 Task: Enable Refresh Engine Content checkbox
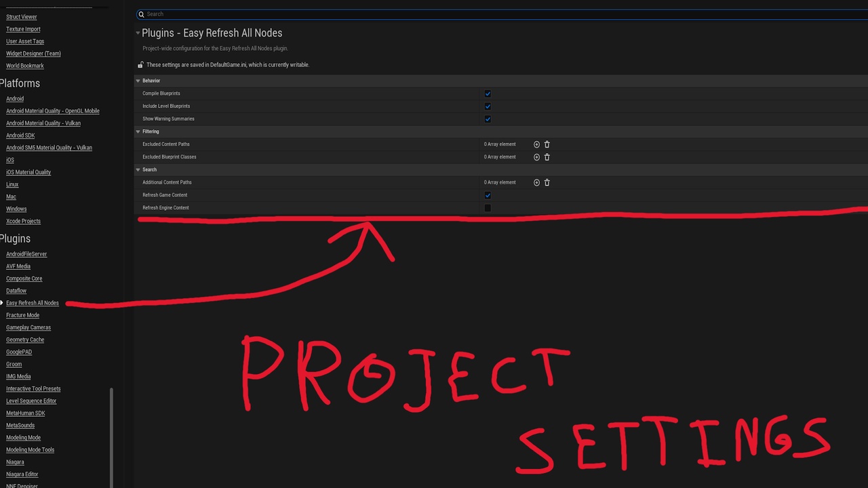(488, 208)
